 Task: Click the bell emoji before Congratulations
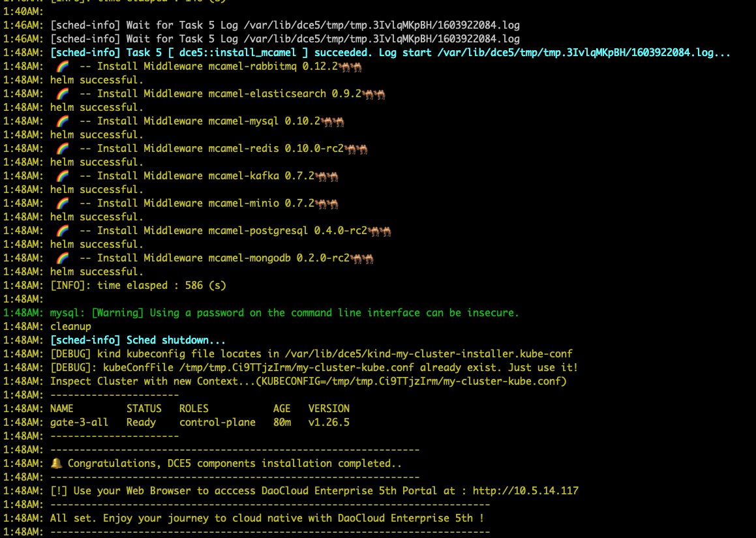coord(56,464)
